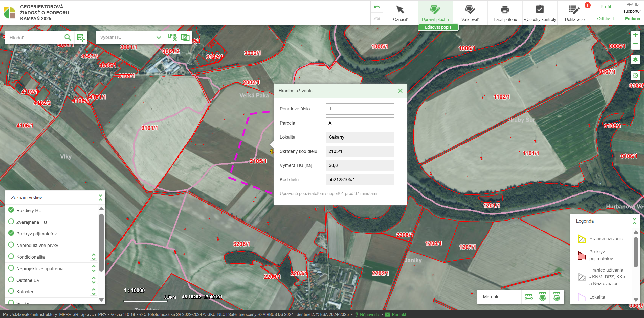Enable the Zverejnené HU layer
This screenshot has height=318, width=644.
click(11, 222)
